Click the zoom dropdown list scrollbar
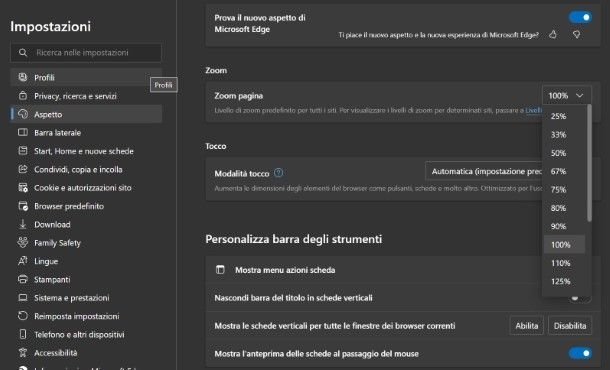This screenshot has width=610, height=370. pos(589,163)
